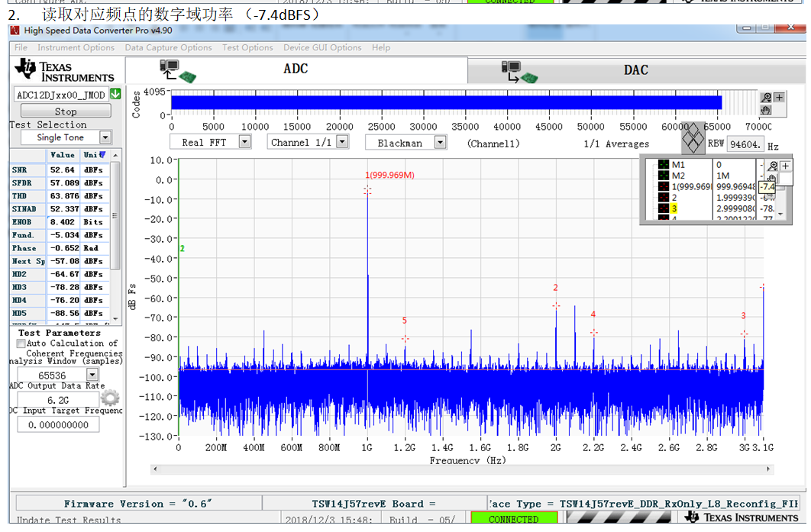The height and width of the screenshot is (532, 811).
Task: Click the Texas Instruments logo at top left
Action: [65, 71]
